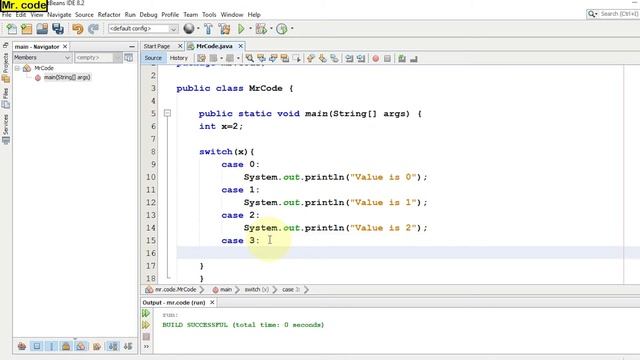Start macro recording with red circle icon
Viewport: 640px width, 360px height.
click(x=376, y=58)
